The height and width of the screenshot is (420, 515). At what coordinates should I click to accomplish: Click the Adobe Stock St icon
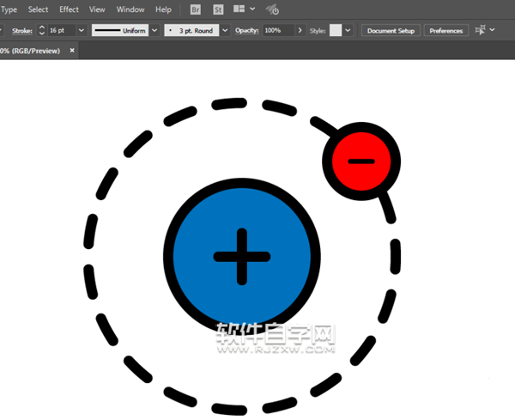point(218,9)
